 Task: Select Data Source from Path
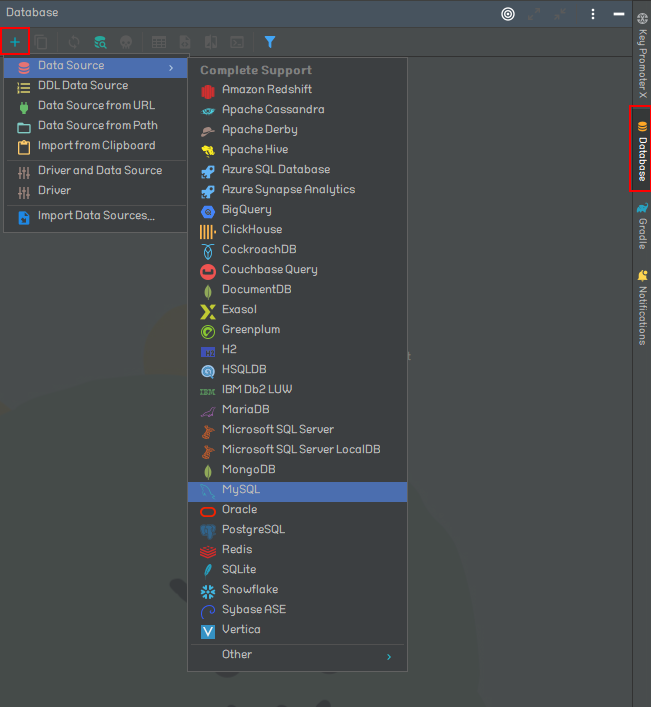click(96, 126)
